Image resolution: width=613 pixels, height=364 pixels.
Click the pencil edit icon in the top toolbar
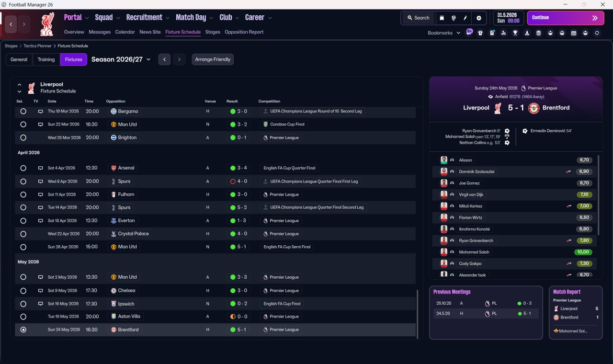click(x=465, y=18)
